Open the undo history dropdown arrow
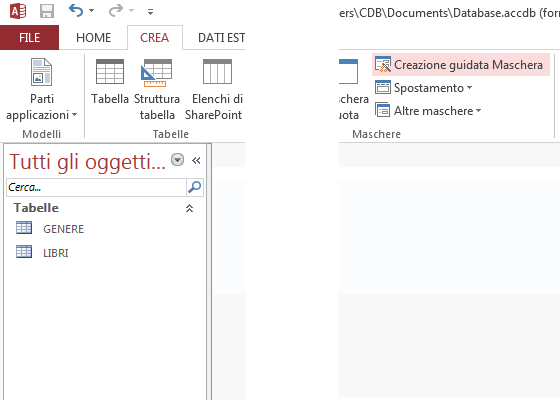The height and width of the screenshot is (400, 560). point(91,11)
